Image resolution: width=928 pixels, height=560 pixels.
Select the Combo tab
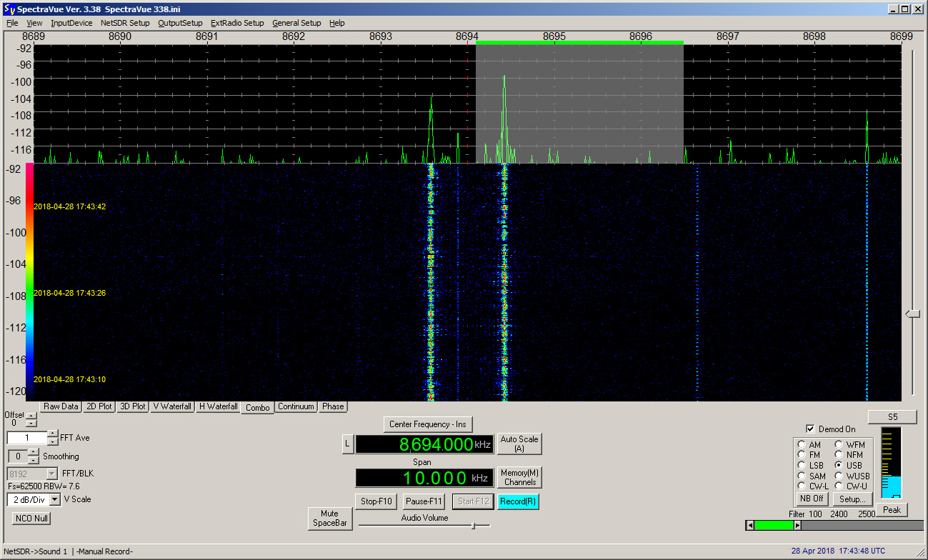tap(257, 407)
